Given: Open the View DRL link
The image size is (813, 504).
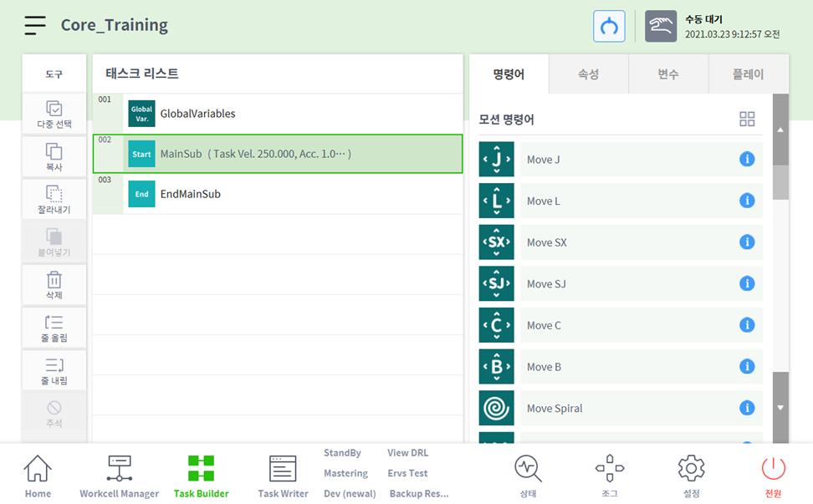Looking at the screenshot, I should point(407,453).
